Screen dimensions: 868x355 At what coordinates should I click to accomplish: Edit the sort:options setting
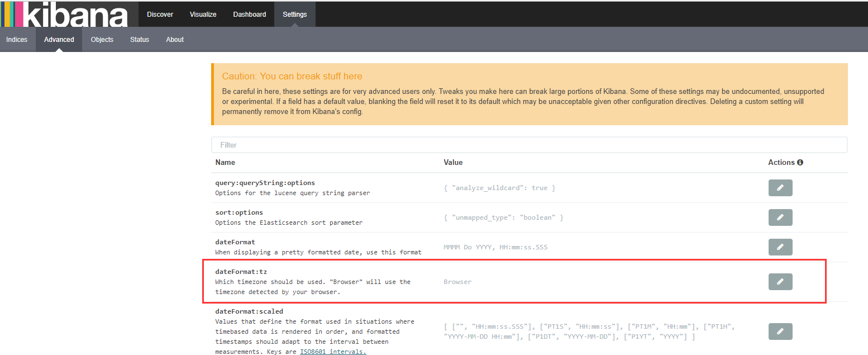(x=780, y=217)
